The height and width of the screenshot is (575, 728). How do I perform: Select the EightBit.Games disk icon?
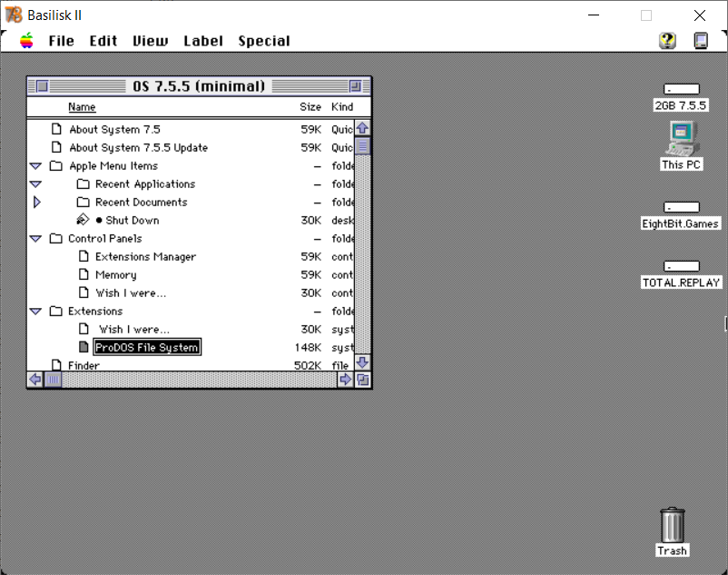pos(681,207)
